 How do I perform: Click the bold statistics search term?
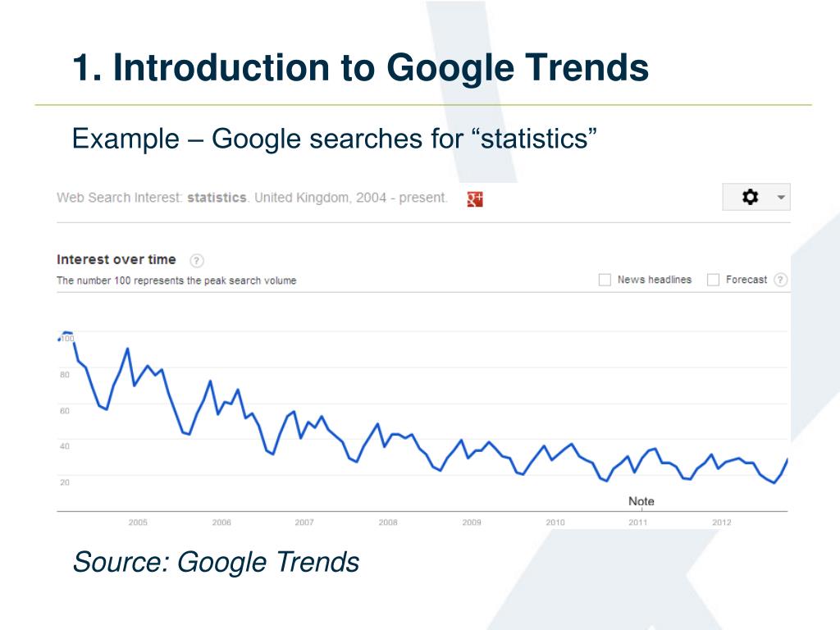coord(217,198)
